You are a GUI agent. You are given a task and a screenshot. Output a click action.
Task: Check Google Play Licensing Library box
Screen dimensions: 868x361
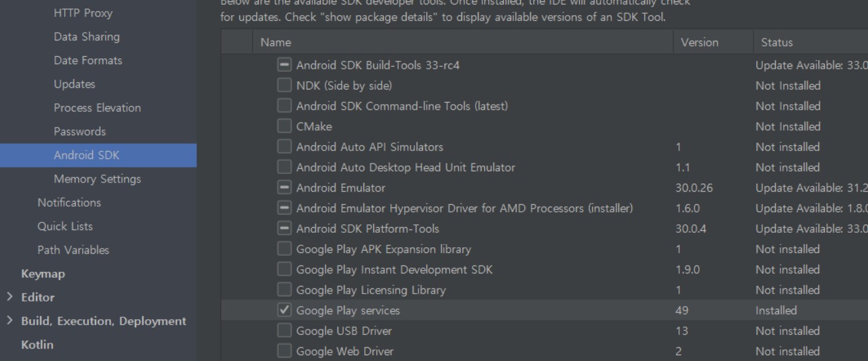tap(284, 290)
